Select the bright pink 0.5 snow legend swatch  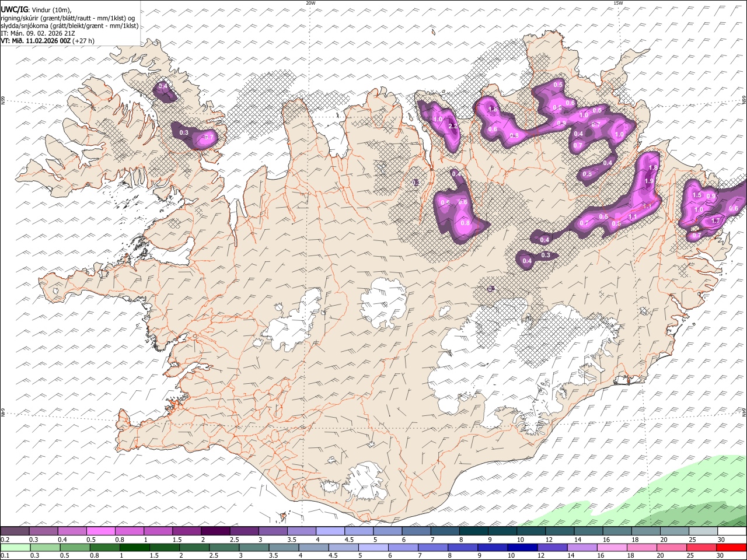click(101, 531)
